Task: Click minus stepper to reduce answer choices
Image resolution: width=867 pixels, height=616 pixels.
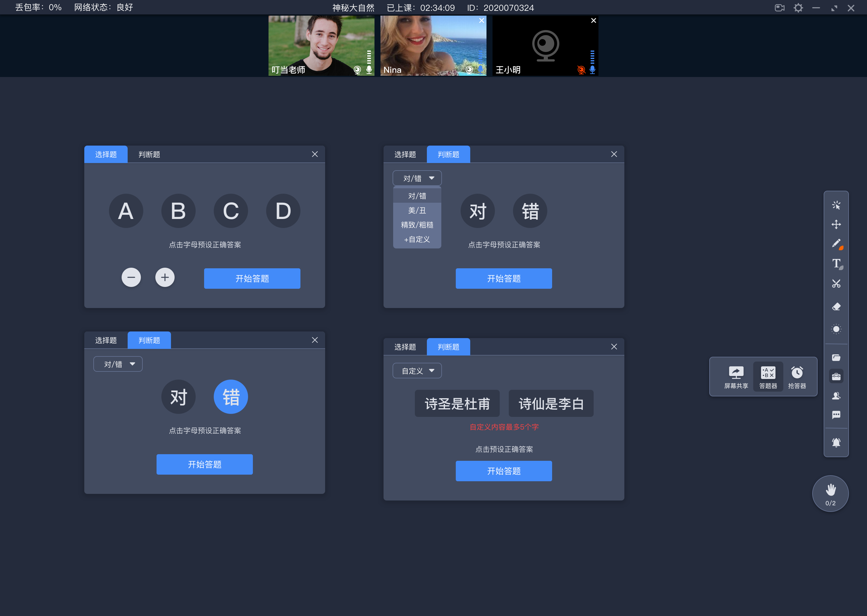Action: tap(131, 277)
